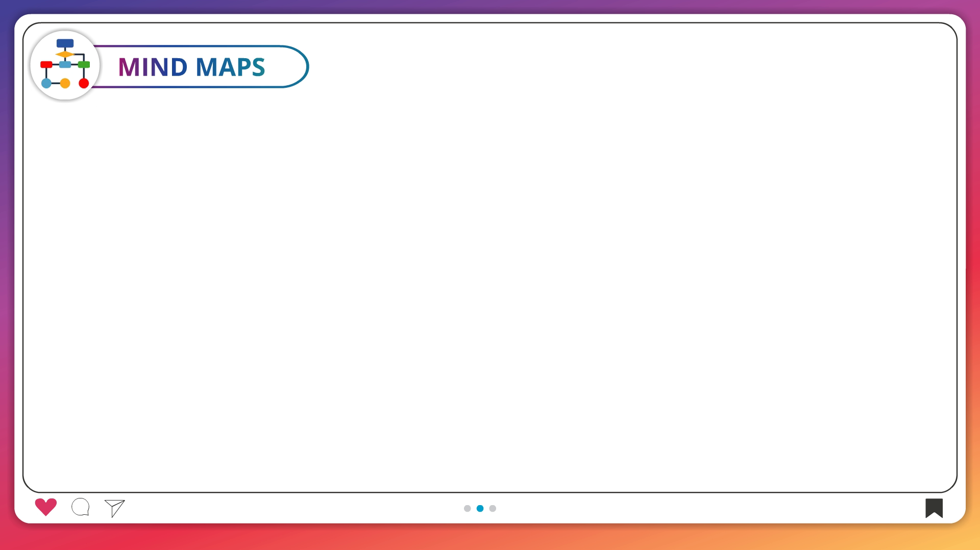Image resolution: width=980 pixels, height=550 pixels.
Task: Click the word MAPS in the title
Action: point(230,67)
